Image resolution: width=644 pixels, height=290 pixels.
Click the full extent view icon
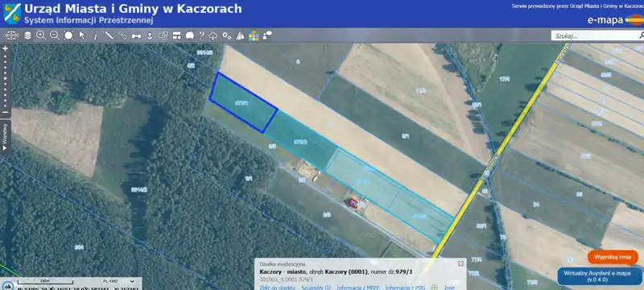click(x=68, y=35)
